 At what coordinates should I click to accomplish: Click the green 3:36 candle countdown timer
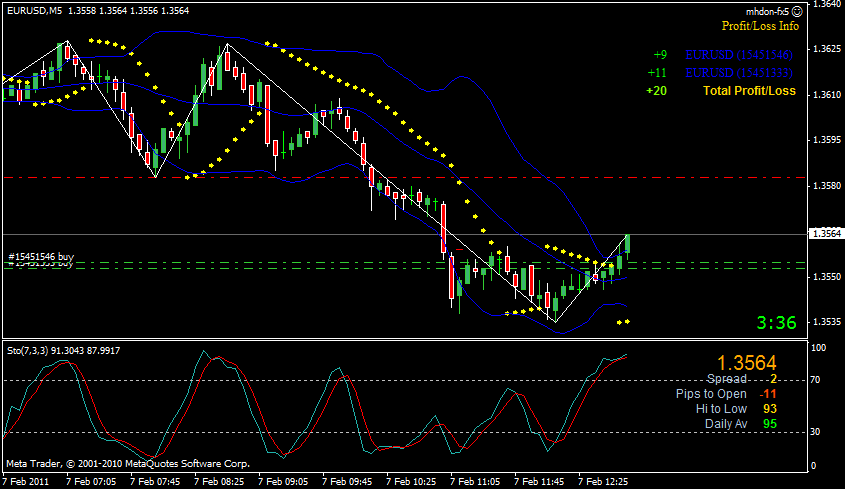(x=777, y=322)
